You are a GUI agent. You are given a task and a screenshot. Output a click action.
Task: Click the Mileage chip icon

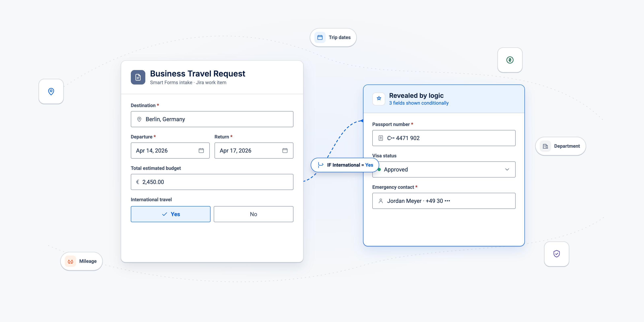point(70,261)
